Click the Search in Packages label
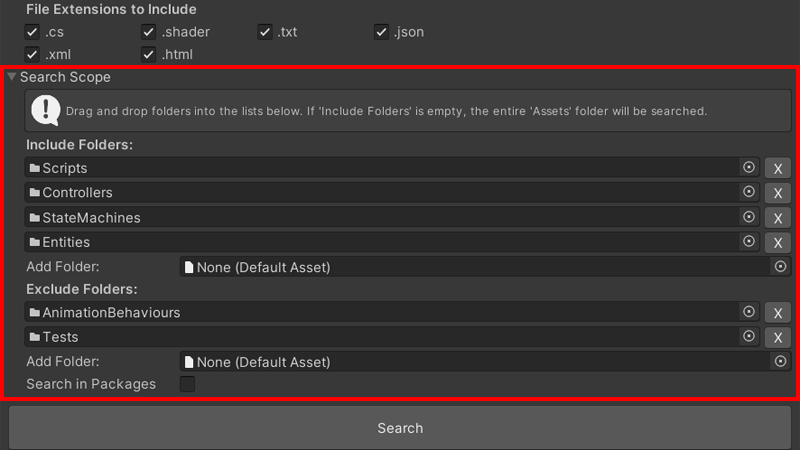 pyautogui.click(x=91, y=384)
